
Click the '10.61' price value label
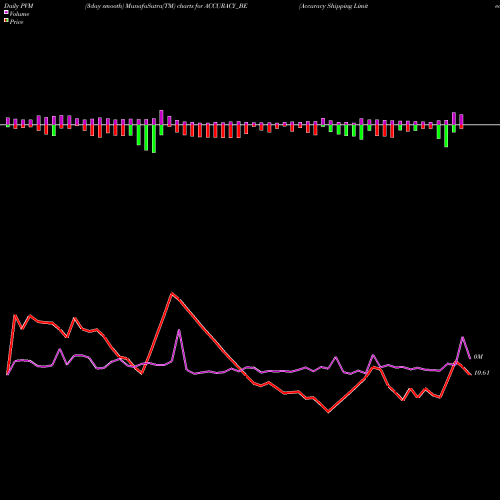(482, 373)
